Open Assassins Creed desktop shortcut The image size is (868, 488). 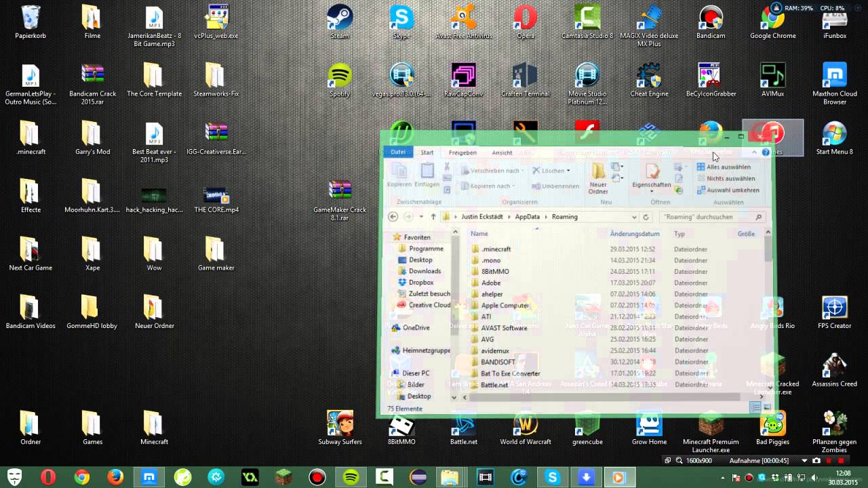pyautogui.click(x=835, y=369)
